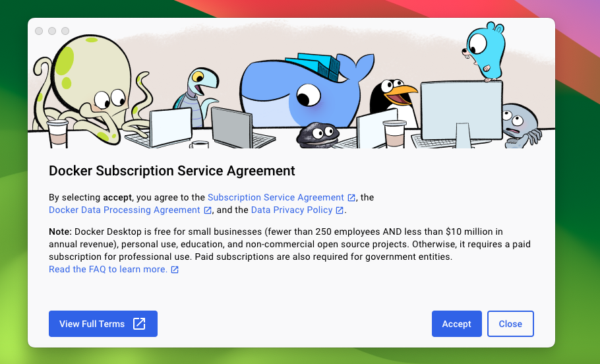Click the bold 'Note:' label
600x364 pixels.
(x=61, y=231)
